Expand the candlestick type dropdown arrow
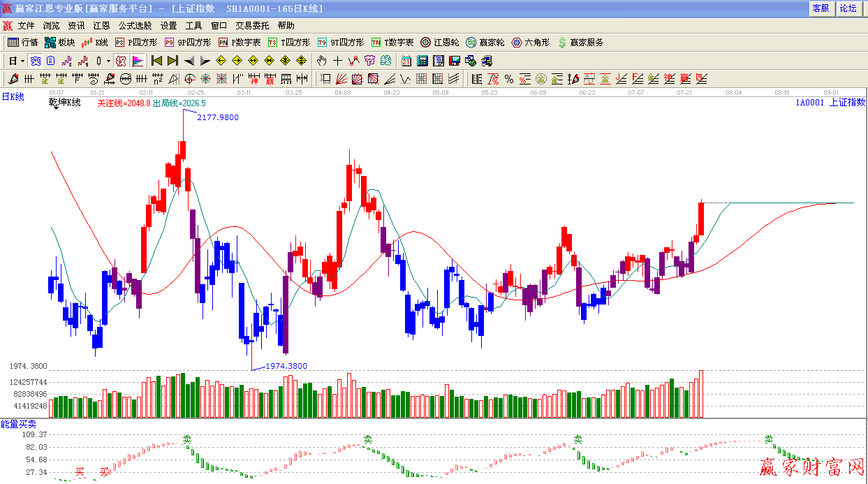 108,61
